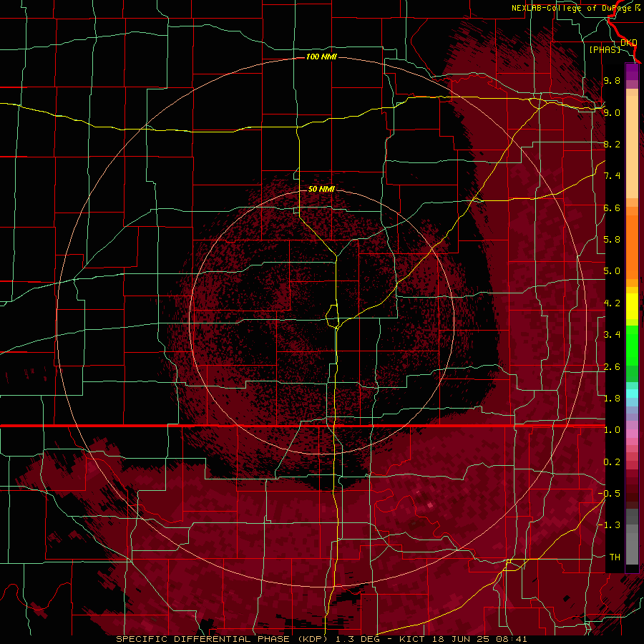The width and height of the screenshot is (644, 644).
Task: Click the 9.0 value on the color scale
Action: click(x=612, y=112)
